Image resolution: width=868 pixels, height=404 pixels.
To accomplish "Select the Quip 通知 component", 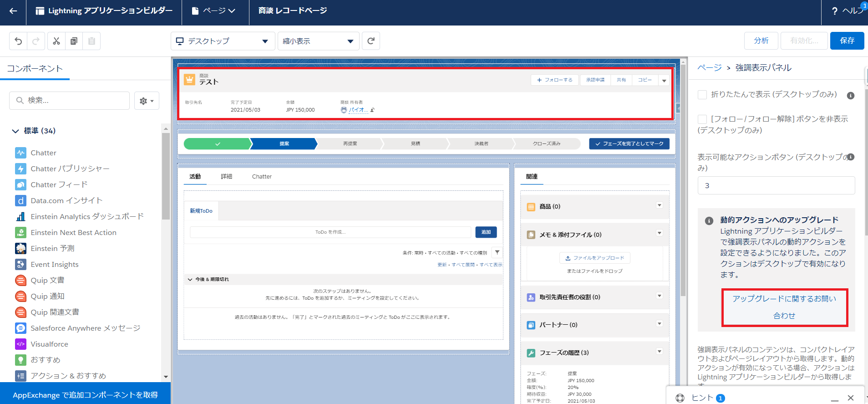I will tap(47, 297).
